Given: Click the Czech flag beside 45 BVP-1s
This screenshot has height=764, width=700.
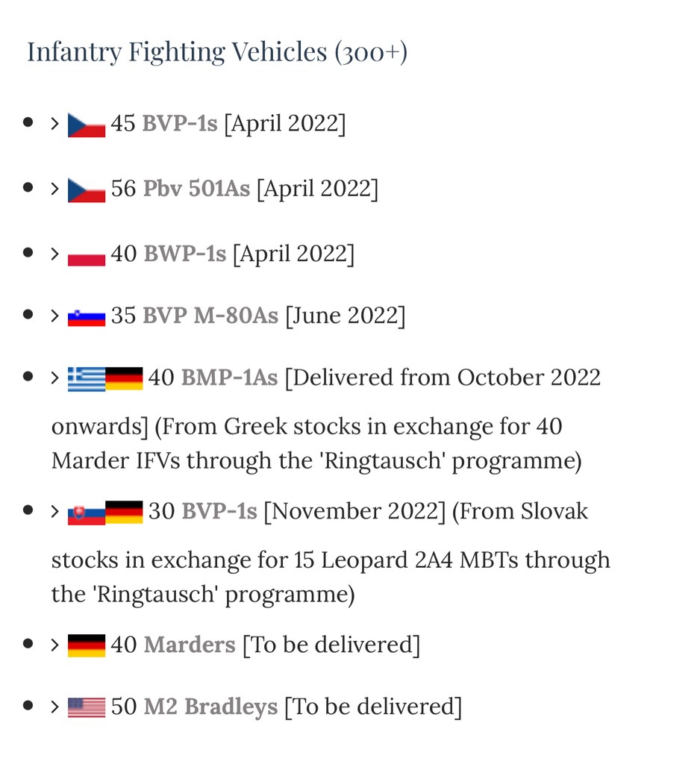Looking at the screenshot, I should (87, 125).
